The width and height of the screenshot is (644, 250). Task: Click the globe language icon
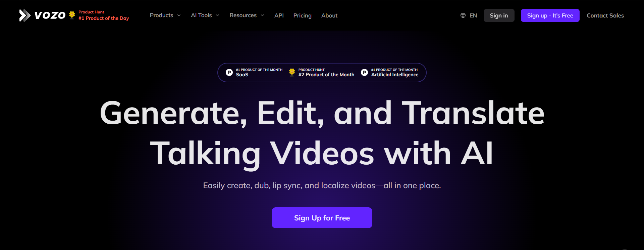[x=463, y=15]
